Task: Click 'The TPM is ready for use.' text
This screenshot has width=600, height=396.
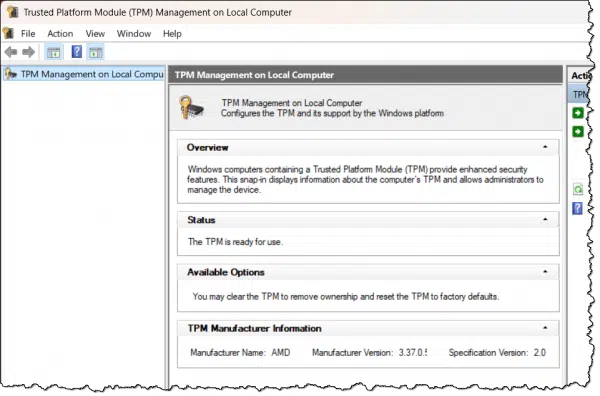Action: point(235,242)
